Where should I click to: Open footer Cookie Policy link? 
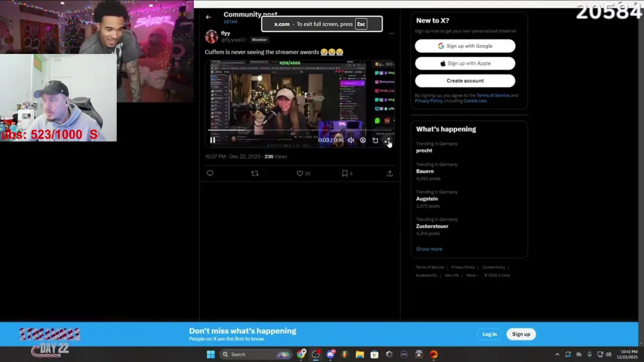pyautogui.click(x=494, y=267)
